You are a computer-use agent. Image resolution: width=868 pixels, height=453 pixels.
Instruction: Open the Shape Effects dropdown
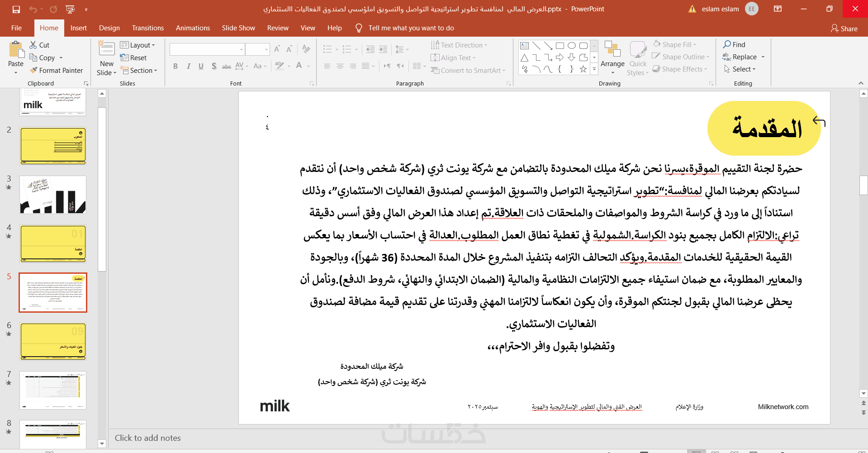[679, 69]
